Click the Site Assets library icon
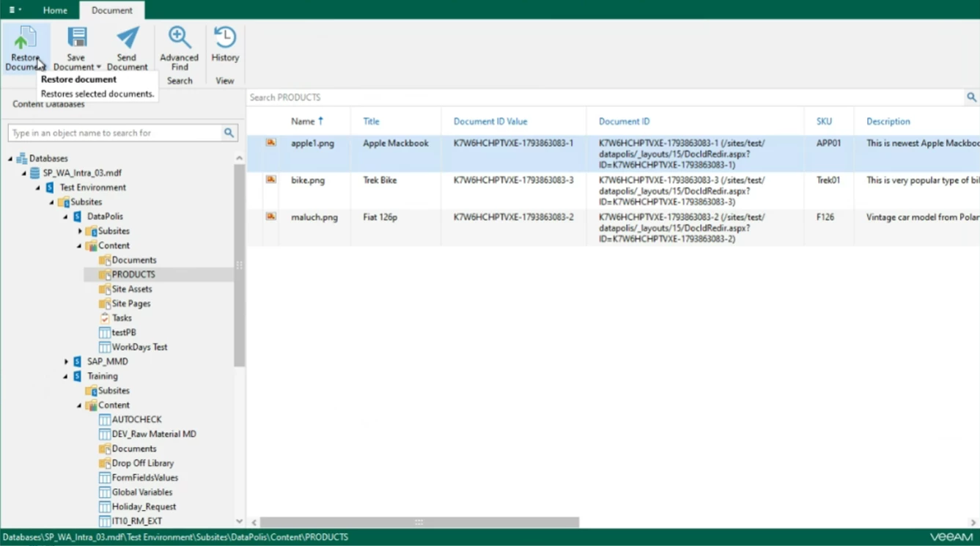980x546 pixels. (x=105, y=289)
